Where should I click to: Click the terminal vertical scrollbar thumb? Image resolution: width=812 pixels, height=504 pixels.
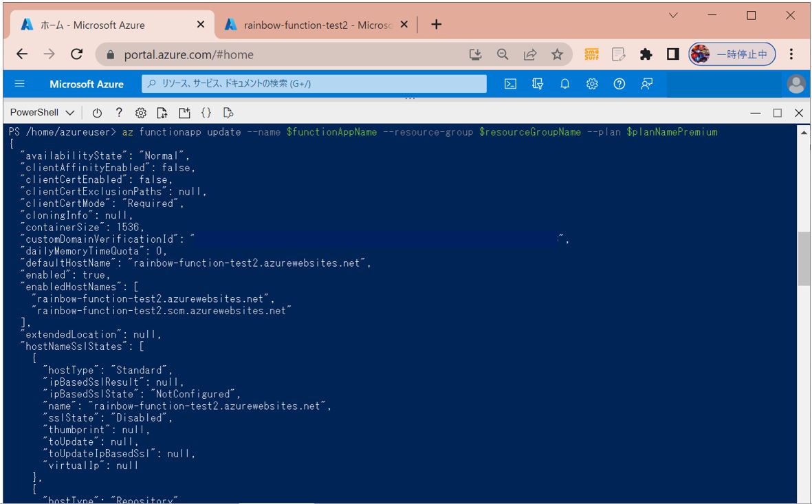click(803, 258)
